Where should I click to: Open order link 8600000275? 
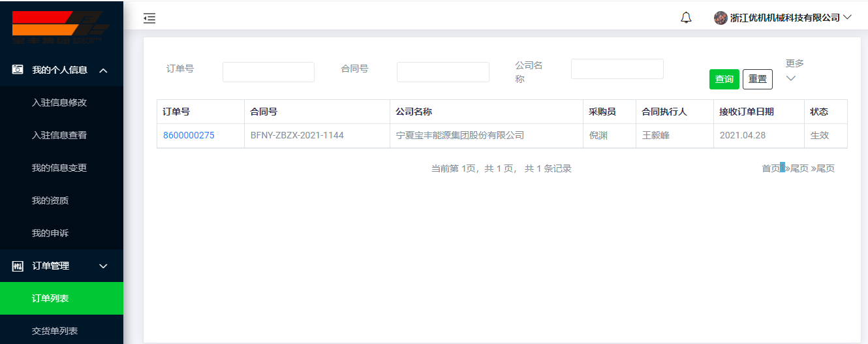click(x=189, y=136)
